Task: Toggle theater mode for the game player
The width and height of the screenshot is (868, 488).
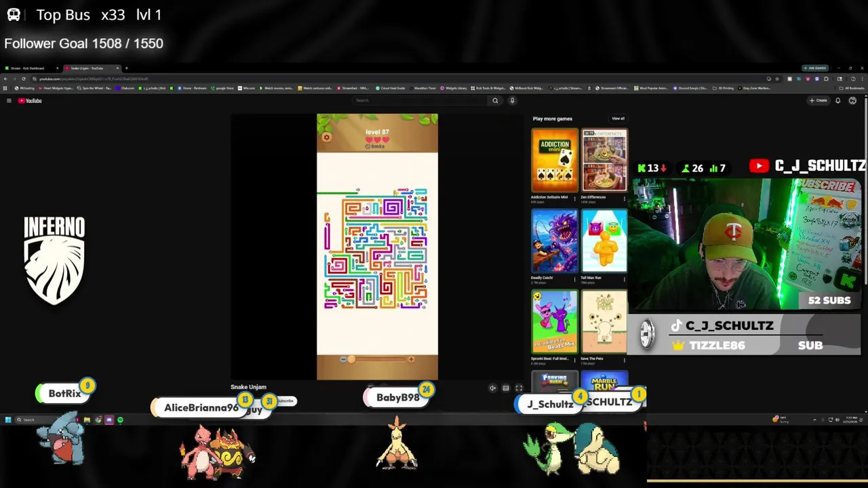Action: point(506,388)
